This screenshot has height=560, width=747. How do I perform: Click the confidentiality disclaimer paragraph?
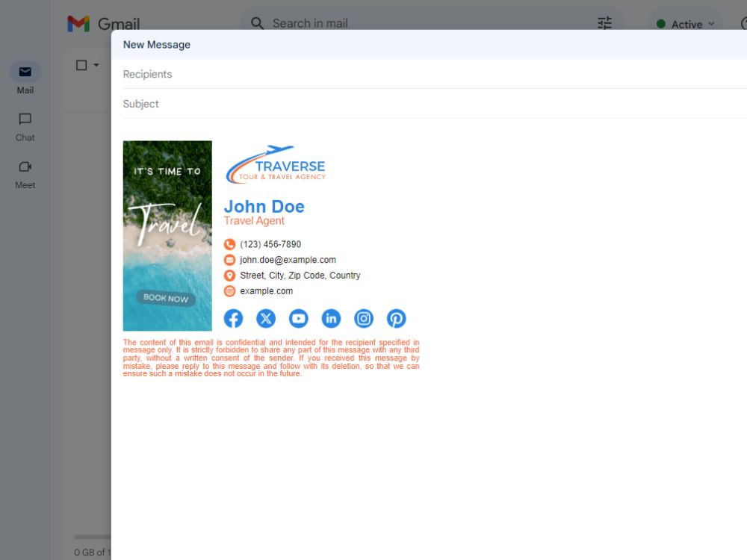tap(271, 358)
